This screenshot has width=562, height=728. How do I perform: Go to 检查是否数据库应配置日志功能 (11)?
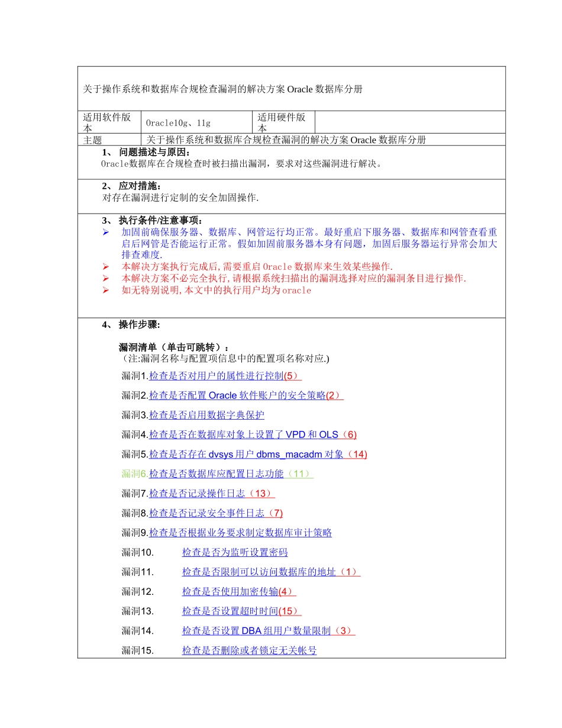tap(231, 473)
